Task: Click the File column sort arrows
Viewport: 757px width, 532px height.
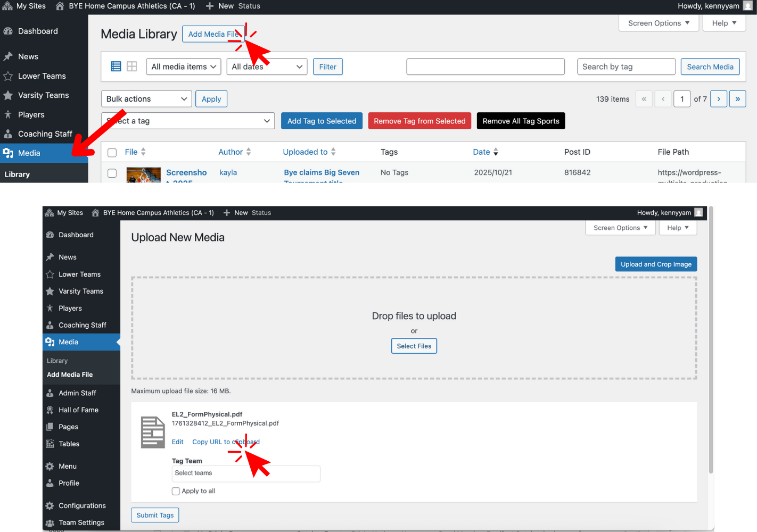Action: (143, 152)
